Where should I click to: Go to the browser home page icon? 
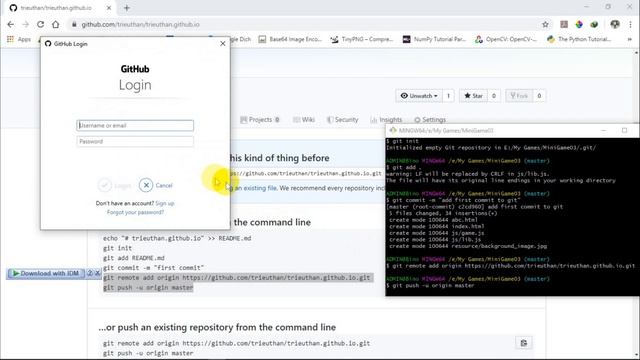click(56, 24)
